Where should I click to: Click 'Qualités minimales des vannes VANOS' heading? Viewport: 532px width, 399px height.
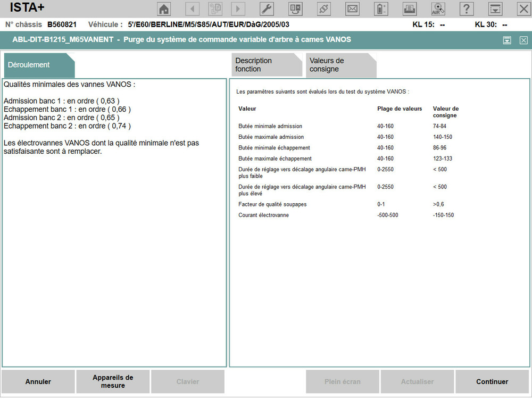tap(69, 85)
